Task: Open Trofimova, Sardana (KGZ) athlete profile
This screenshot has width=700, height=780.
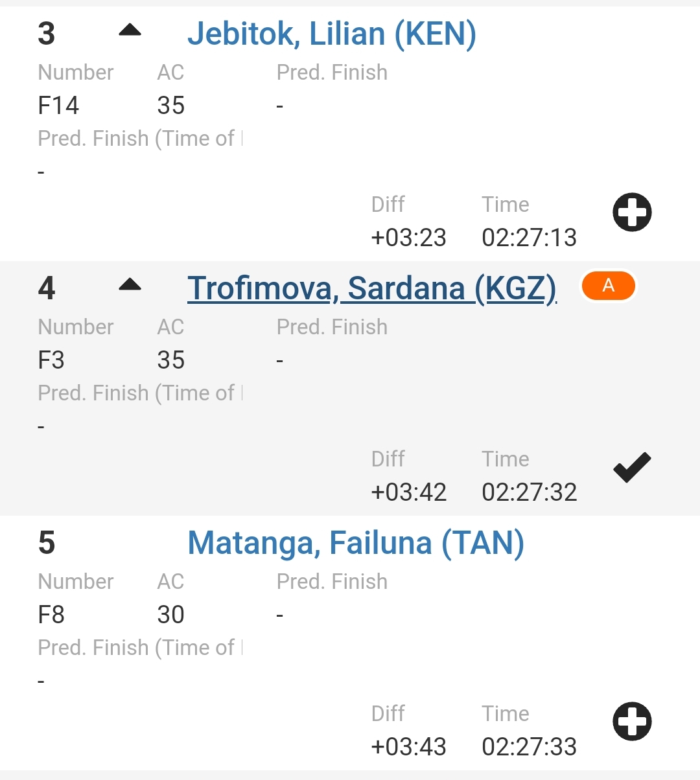Action: (371, 288)
